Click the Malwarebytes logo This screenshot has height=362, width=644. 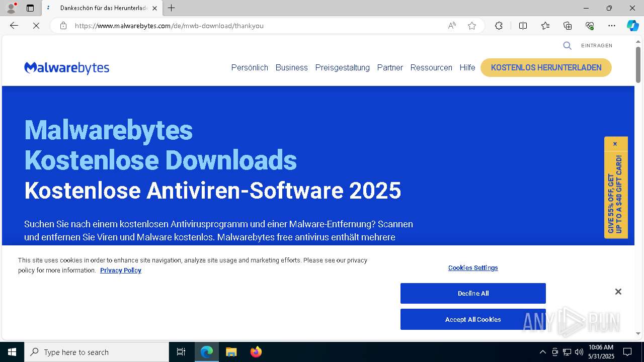(66, 68)
